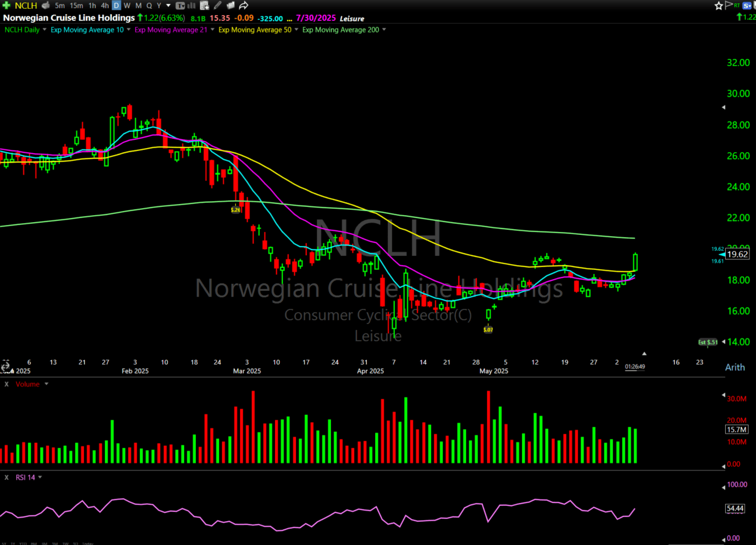The image size is (756, 545).
Task: Select the W weekly timeframe
Action: [127, 5]
